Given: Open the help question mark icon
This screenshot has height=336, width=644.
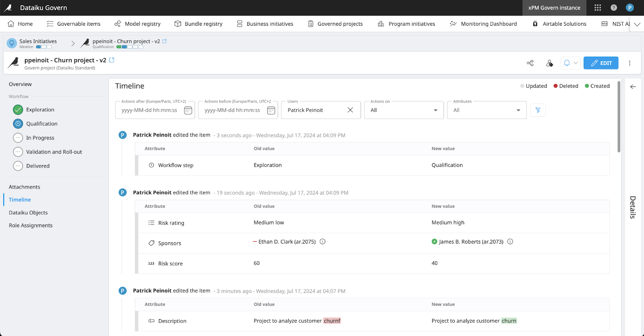Looking at the screenshot, I should [614, 8].
